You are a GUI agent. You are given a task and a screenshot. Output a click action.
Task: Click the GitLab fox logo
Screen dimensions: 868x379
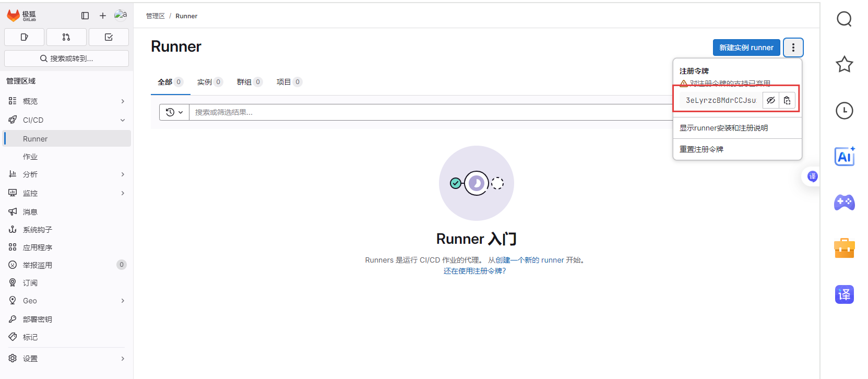point(14,16)
